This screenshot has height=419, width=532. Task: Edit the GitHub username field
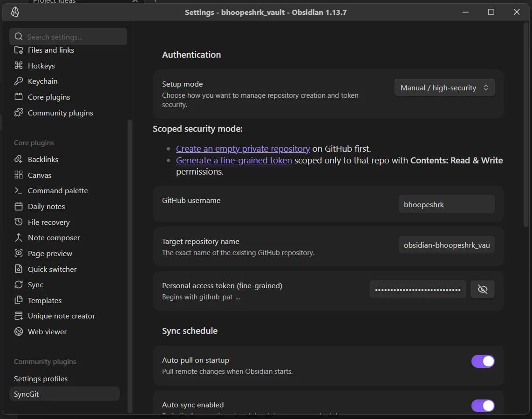[x=446, y=204]
